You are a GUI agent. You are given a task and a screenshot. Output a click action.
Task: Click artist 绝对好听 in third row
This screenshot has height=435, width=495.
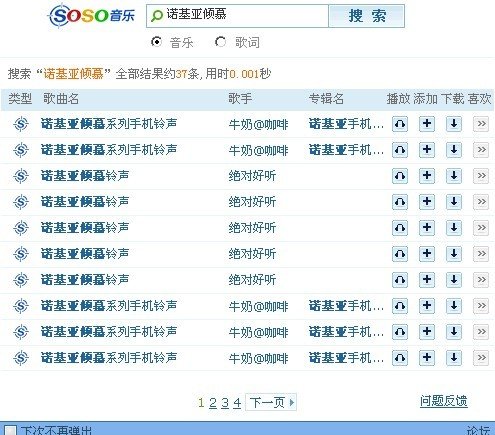click(x=252, y=176)
